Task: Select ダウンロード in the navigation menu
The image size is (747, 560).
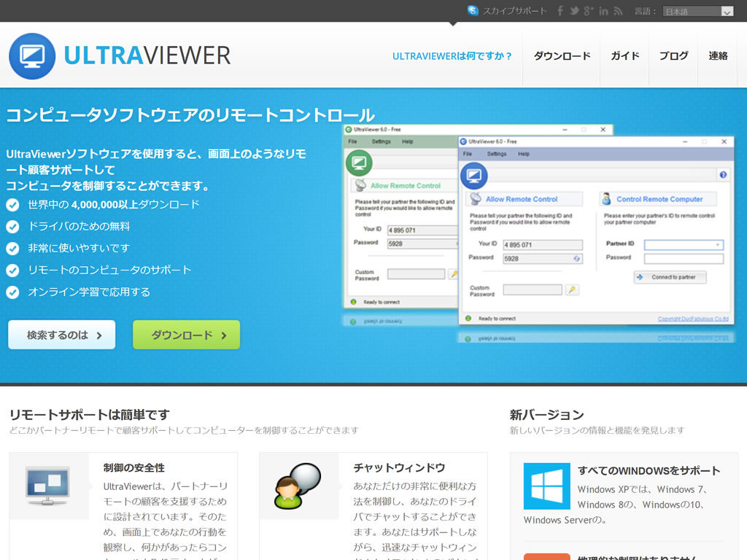Action: coord(562,56)
